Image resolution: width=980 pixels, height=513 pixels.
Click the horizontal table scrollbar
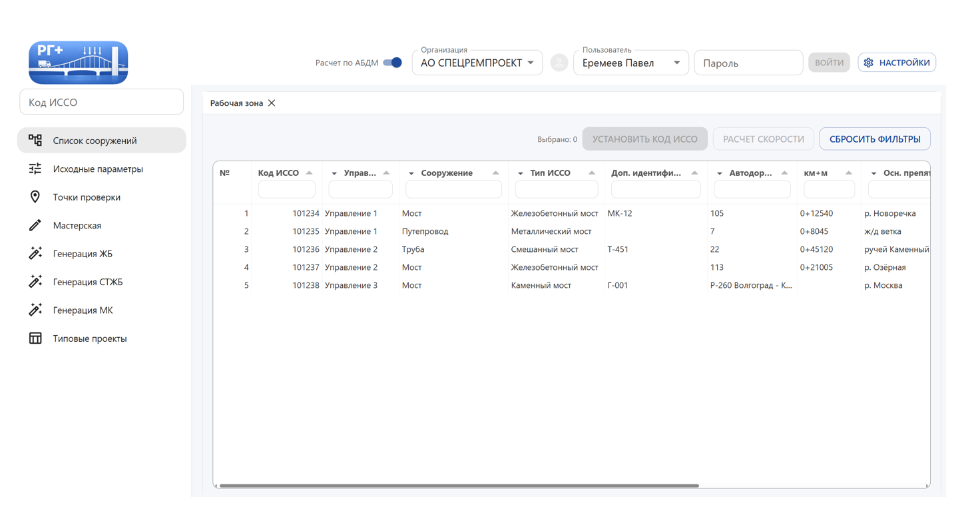pos(459,486)
